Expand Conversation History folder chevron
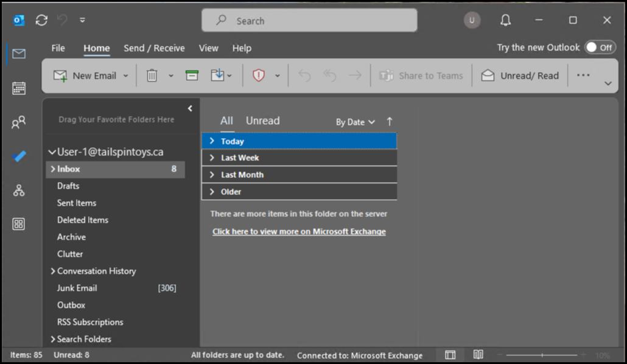The image size is (627, 364). click(x=53, y=271)
